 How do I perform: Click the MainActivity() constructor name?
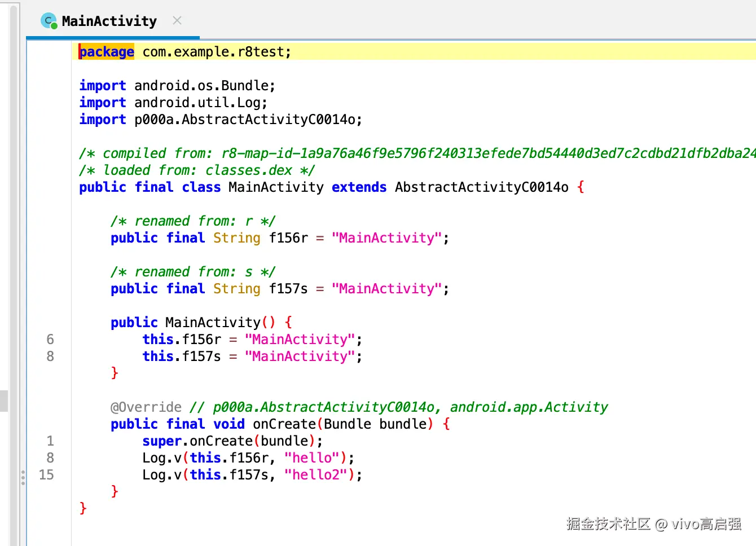(x=213, y=322)
